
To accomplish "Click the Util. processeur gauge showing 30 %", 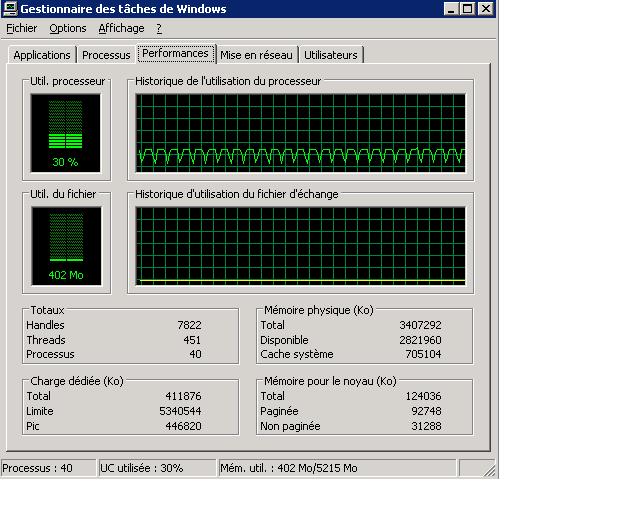I will point(65,132).
